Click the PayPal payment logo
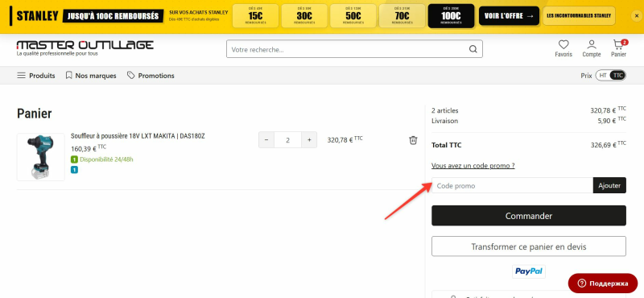Image resolution: width=644 pixels, height=298 pixels. tap(529, 271)
